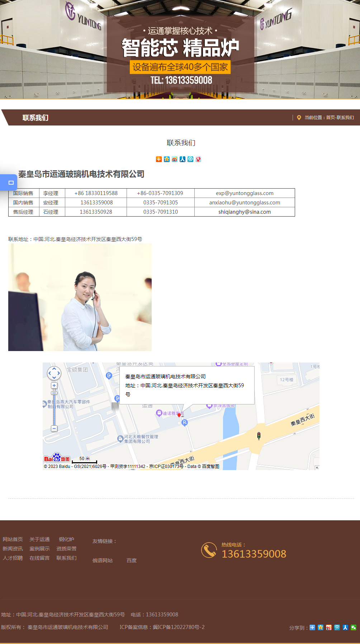This screenshot has height=644, width=360.
Task: Open 网站首页 in footer navigation
Action: tap(13, 539)
